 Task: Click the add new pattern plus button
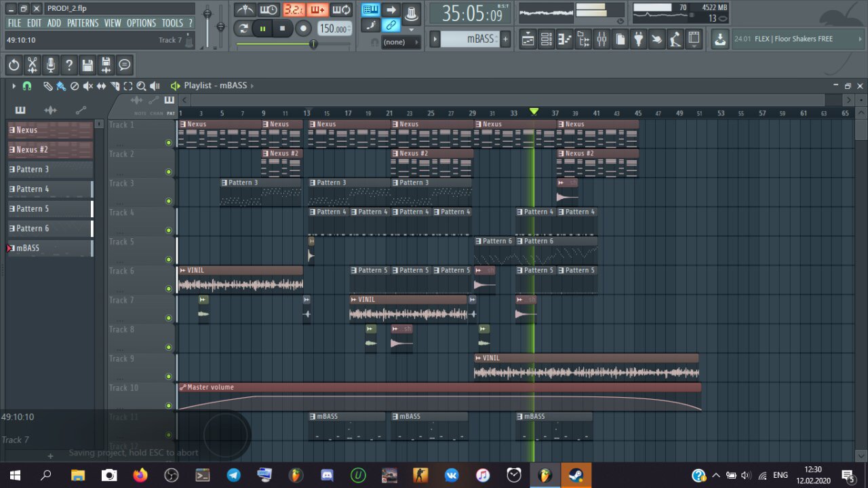[x=505, y=39]
